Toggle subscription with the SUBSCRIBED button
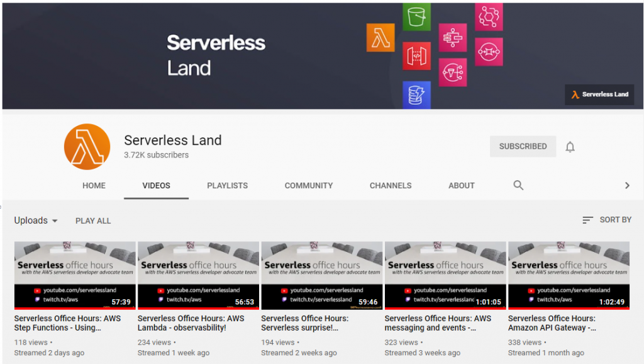The width and height of the screenshot is (644, 364). tap(523, 146)
